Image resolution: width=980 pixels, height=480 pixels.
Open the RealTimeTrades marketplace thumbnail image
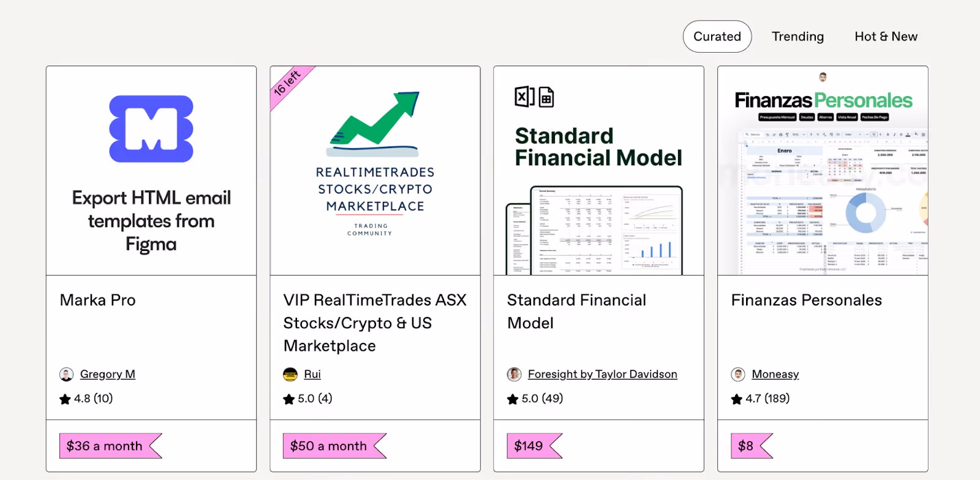(x=375, y=171)
